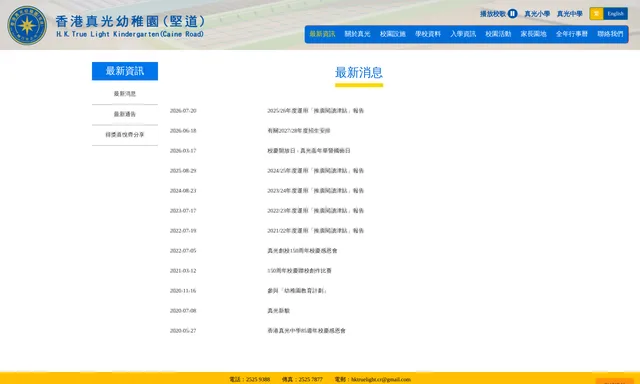Open the 2024/25年度 reading grant report
Screen dimensions: 640x384
pyautogui.click(x=316, y=171)
